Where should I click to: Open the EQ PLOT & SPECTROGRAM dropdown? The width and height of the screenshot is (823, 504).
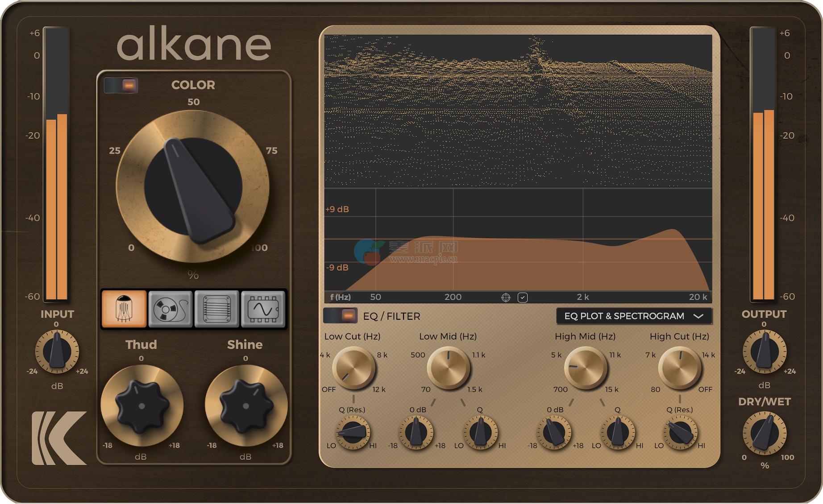633,316
